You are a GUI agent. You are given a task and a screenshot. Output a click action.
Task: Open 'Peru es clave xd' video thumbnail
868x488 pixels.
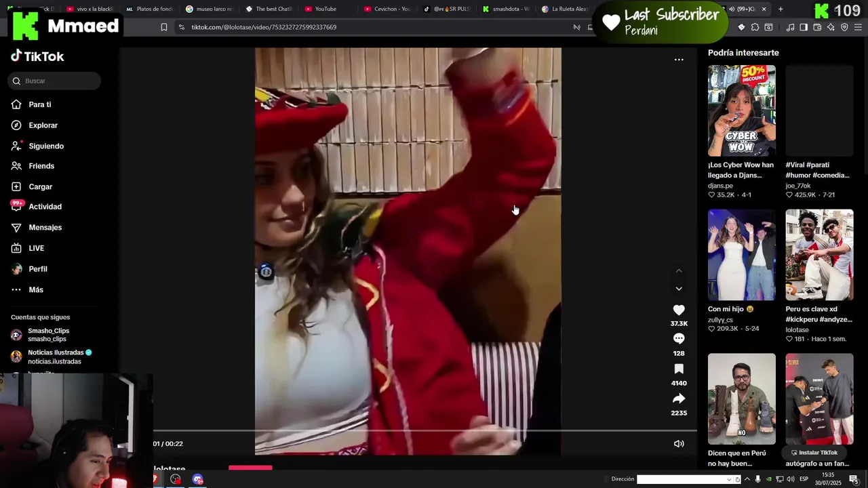point(819,255)
